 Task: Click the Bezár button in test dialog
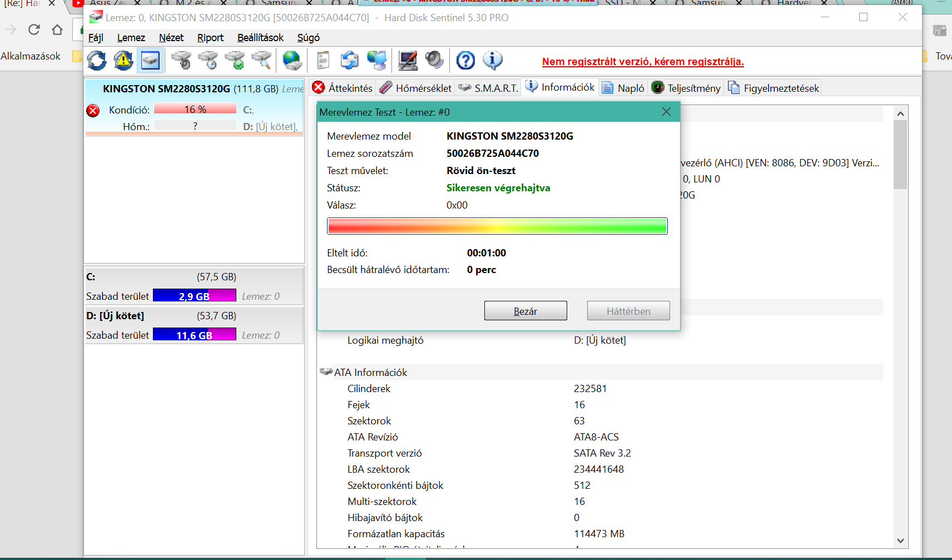click(525, 311)
